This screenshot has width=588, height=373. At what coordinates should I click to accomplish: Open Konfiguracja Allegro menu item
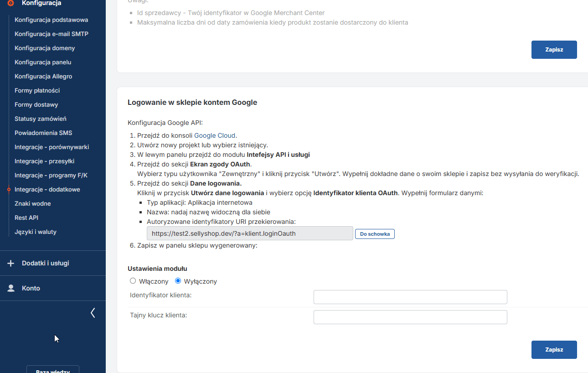point(43,77)
